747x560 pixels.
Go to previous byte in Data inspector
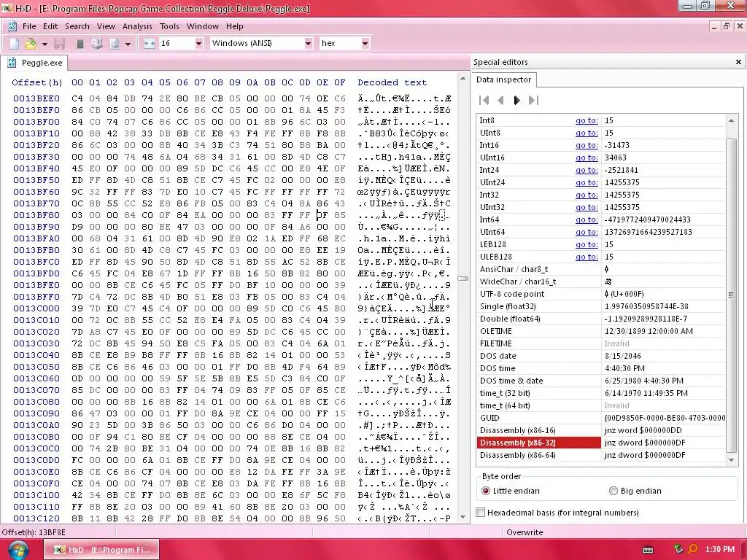(500, 100)
